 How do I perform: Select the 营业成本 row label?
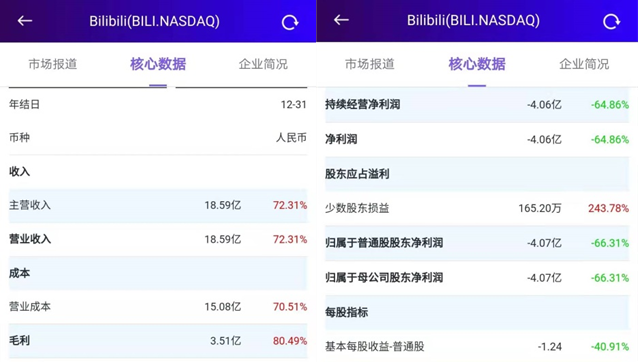tap(30, 307)
